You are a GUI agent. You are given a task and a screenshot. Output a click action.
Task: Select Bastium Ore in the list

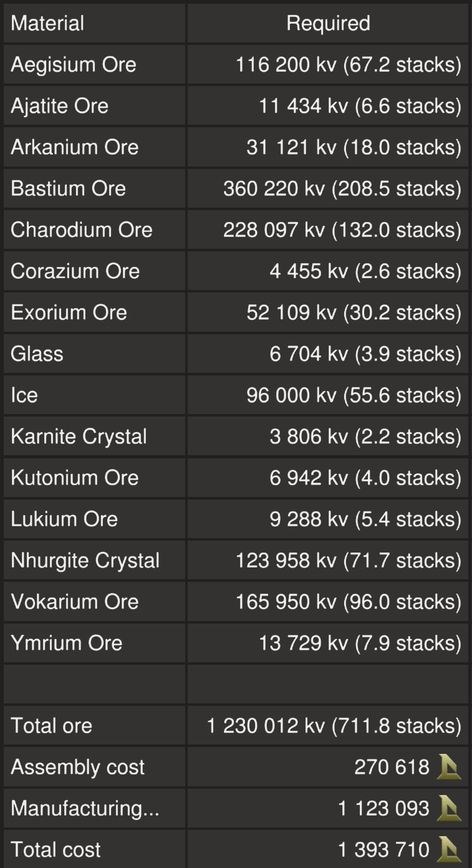point(69,188)
